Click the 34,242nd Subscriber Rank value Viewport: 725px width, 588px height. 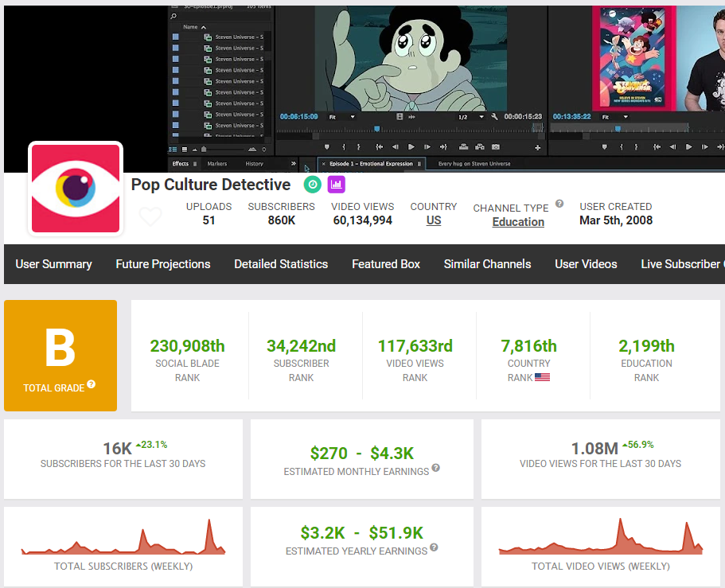(301, 346)
